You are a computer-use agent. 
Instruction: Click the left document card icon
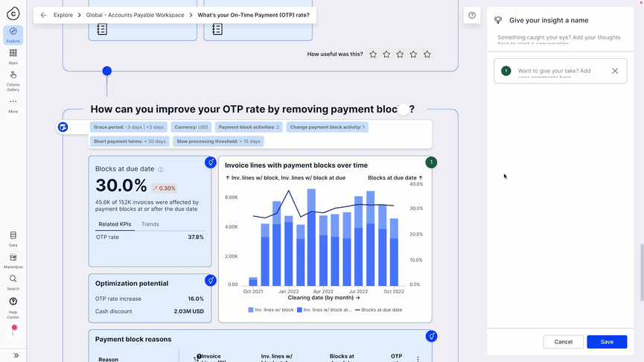click(102, 29)
